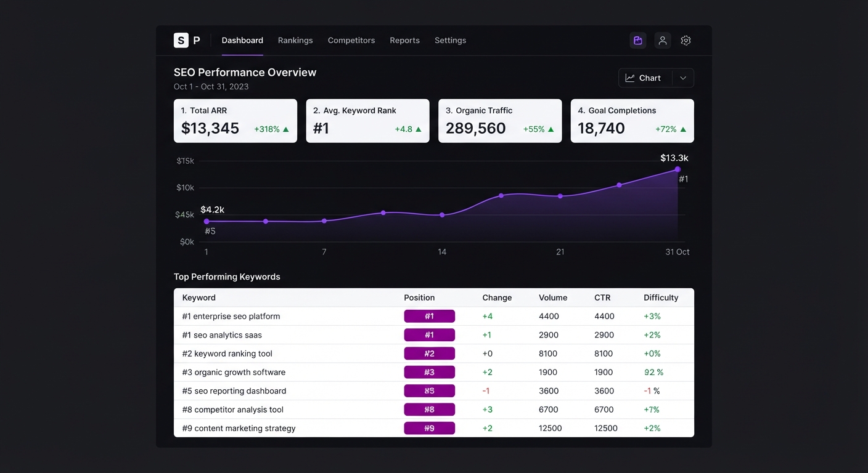868x473 pixels.
Task: Open the settings gear icon
Action: coord(686,41)
